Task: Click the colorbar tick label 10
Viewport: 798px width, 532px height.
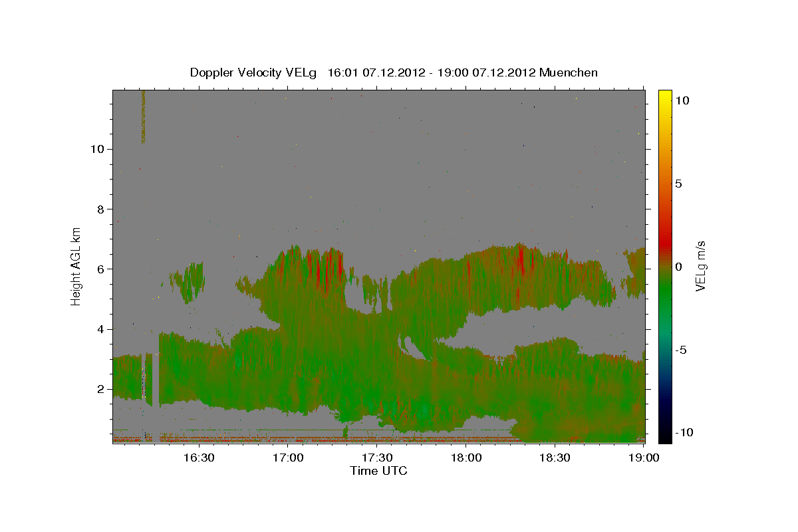Action: tap(682, 100)
